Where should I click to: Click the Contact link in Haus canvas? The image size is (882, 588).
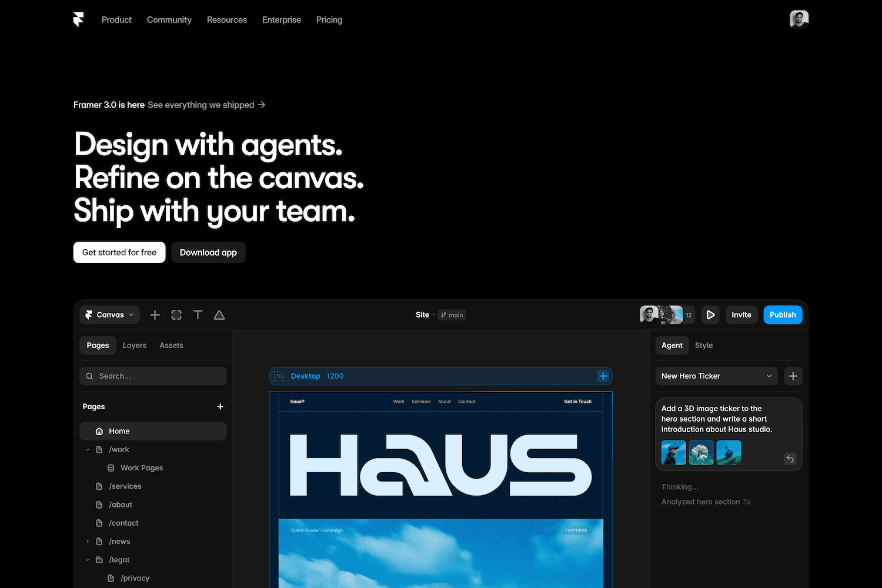[467, 402]
